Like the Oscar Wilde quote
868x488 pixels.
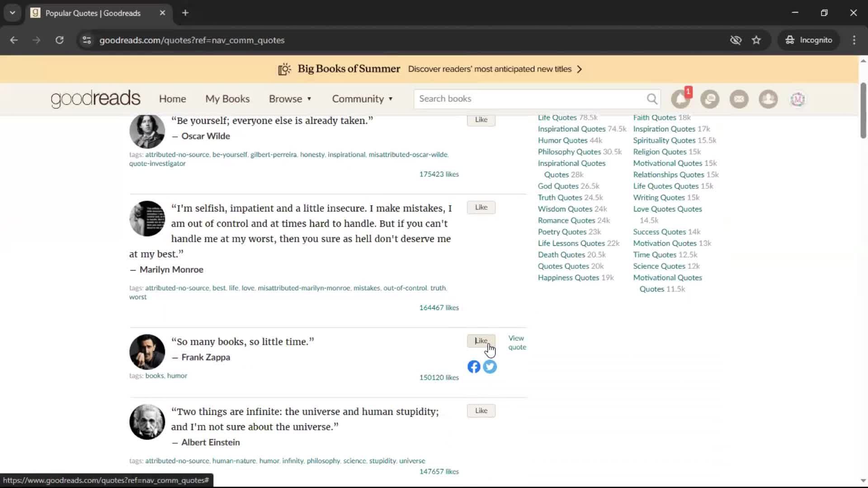pos(481,120)
